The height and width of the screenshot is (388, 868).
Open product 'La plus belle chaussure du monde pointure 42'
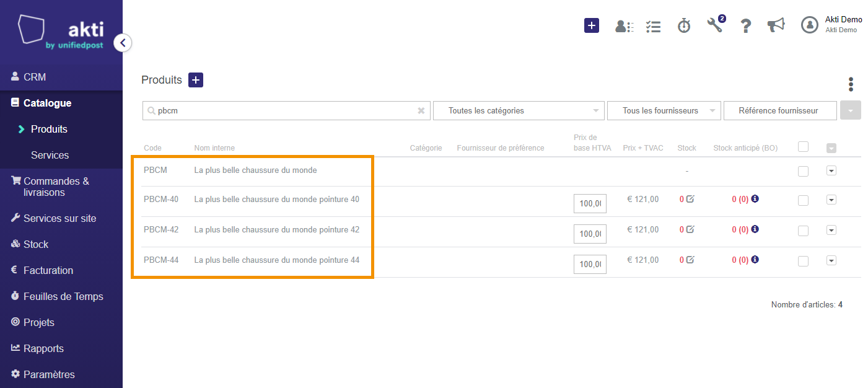coord(277,229)
